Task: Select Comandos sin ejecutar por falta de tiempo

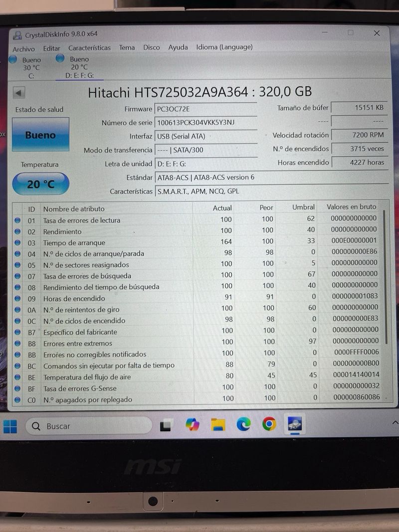Action: tap(197, 365)
